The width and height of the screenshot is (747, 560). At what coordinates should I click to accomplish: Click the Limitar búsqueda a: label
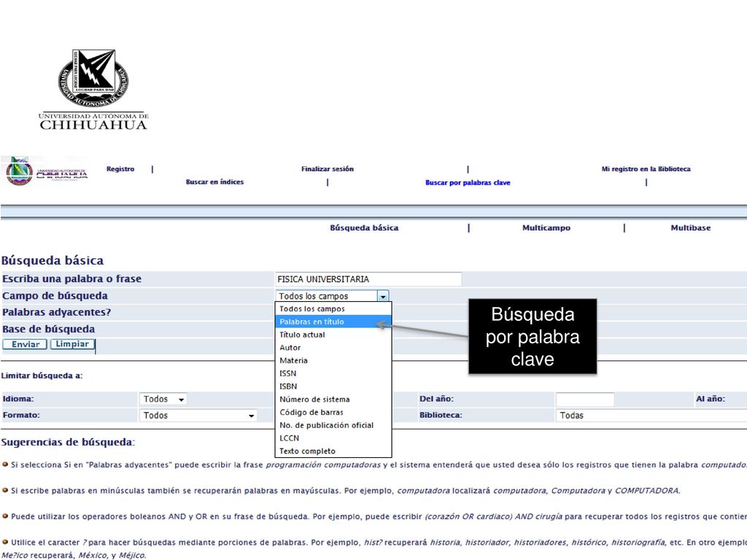point(42,376)
